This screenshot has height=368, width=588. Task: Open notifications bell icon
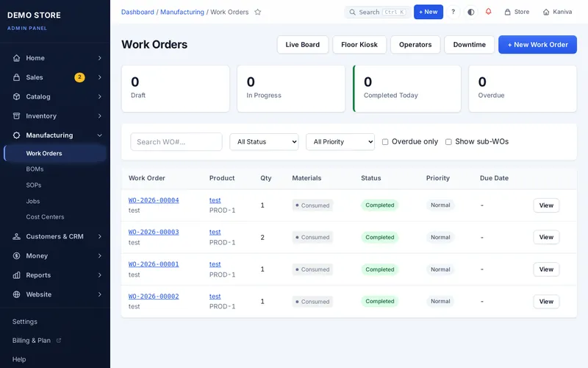488,12
